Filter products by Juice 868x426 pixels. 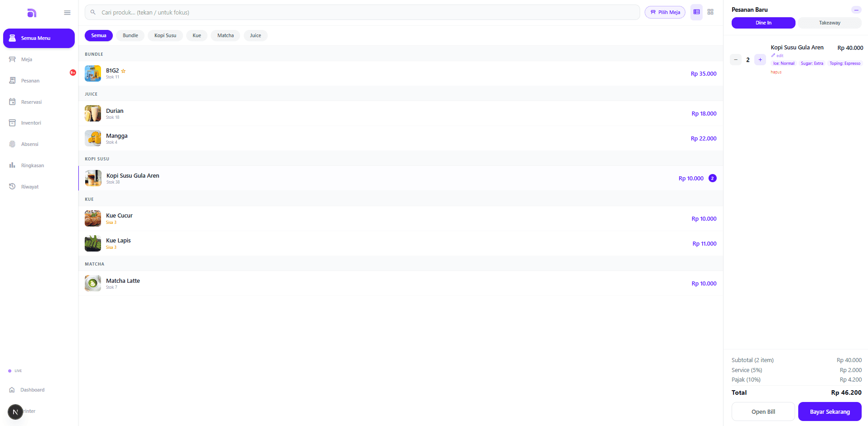point(256,35)
